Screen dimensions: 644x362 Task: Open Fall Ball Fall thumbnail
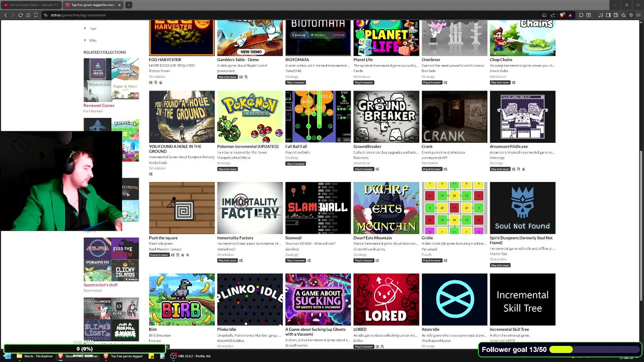[318, 117]
